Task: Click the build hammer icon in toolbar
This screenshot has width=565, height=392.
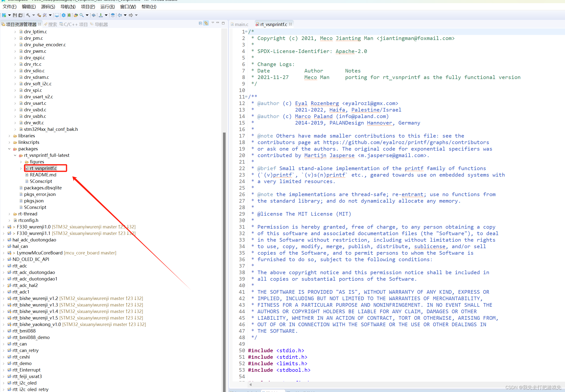Action: pos(28,15)
